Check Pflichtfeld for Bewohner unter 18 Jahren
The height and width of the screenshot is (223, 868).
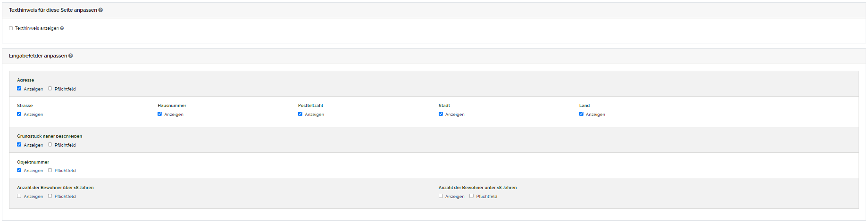click(471, 196)
